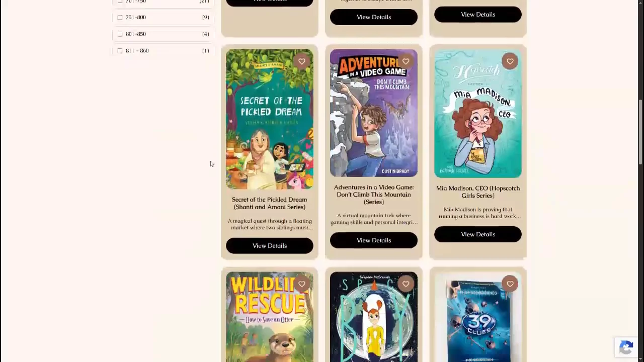Image resolution: width=644 pixels, height=362 pixels.
Task: Heart the 39 Clues book
Action: [x=510, y=284]
